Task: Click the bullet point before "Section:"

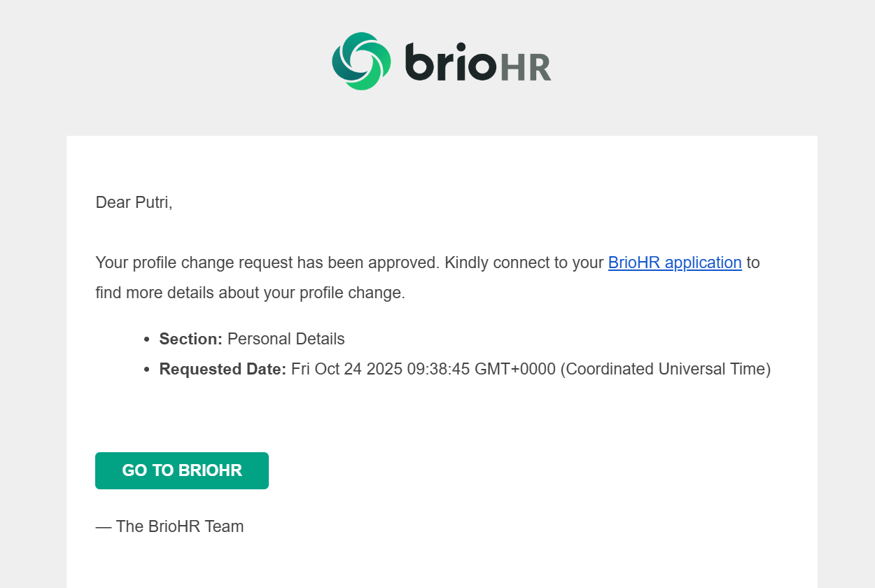Action: [146, 339]
